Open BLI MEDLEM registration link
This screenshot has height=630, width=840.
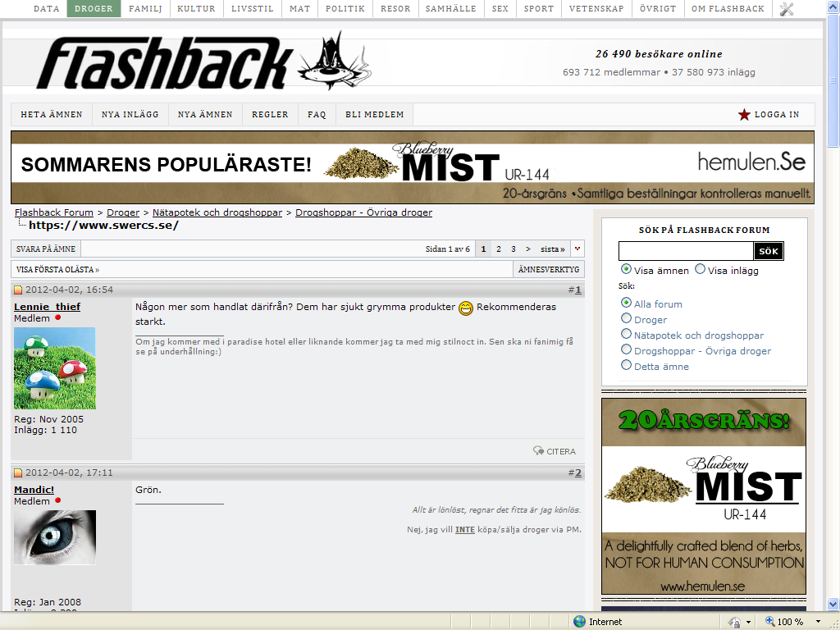pos(374,115)
